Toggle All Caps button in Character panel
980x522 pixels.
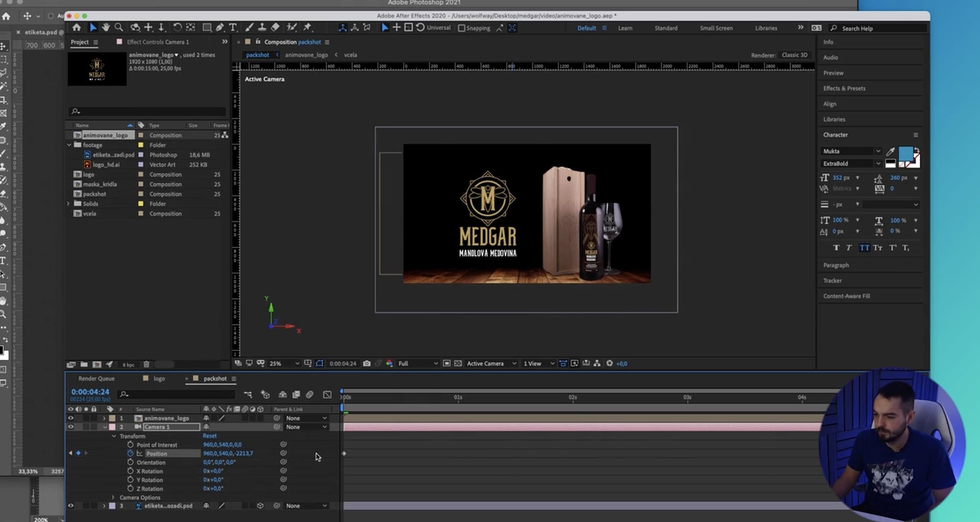click(864, 247)
